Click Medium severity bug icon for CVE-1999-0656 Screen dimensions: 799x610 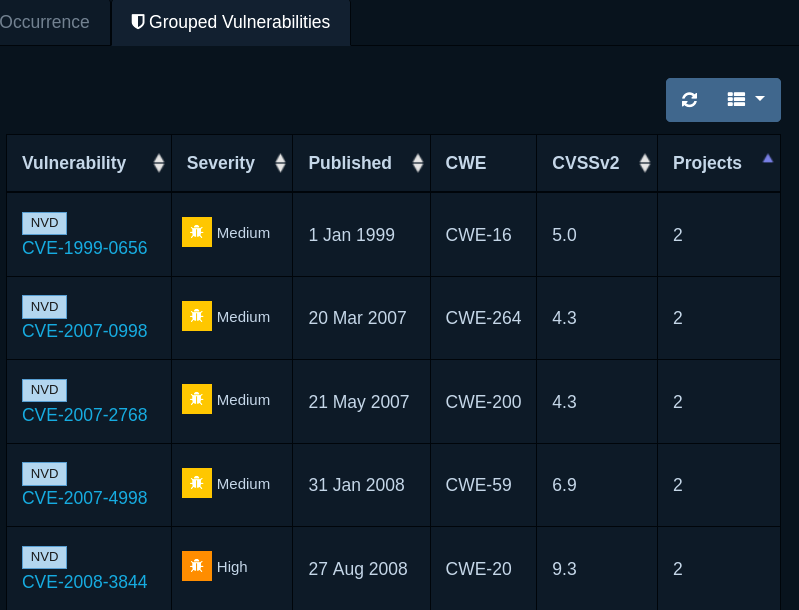coord(197,232)
